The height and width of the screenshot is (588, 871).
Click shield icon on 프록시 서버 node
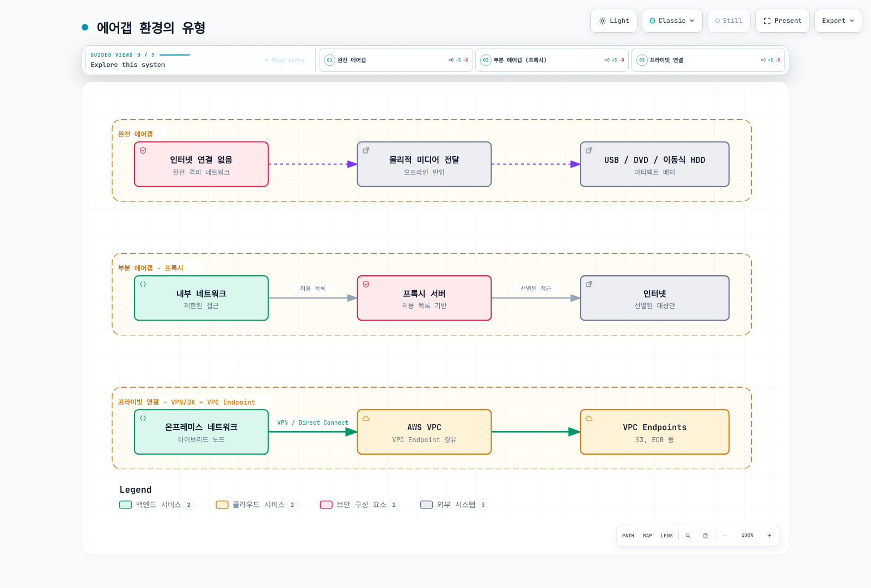pos(366,284)
